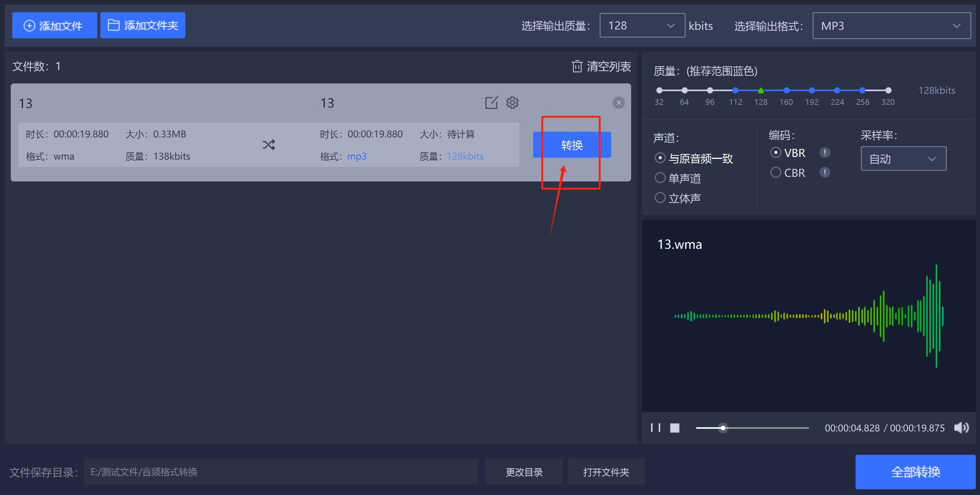Click the CBR info exclamation icon
The height and width of the screenshot is (495, 980).
pyautogui.click(x=825, y=173)
